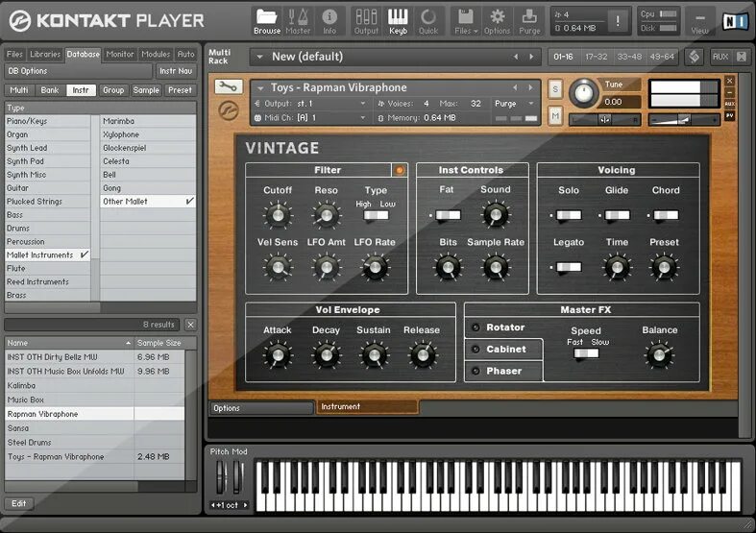Sort results by Name column
Viewport: 756px width, 533px height.
(x=69, y=343)
